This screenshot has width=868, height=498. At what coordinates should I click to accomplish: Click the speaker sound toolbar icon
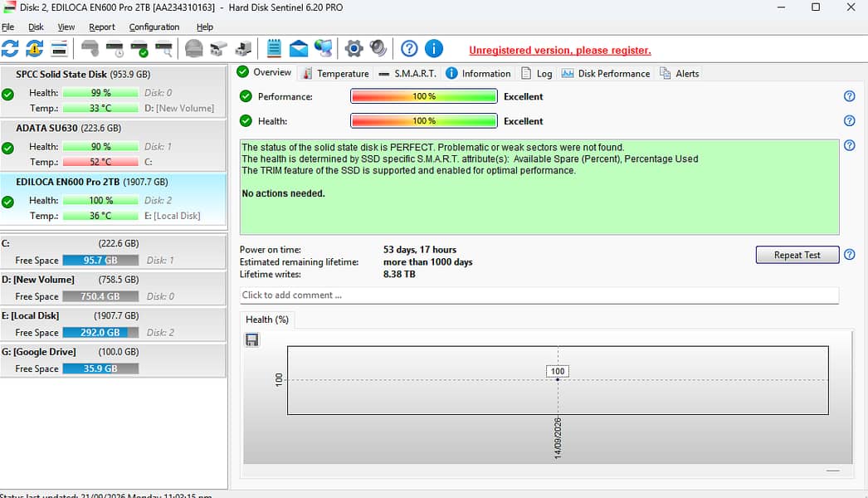click(378, 49)
